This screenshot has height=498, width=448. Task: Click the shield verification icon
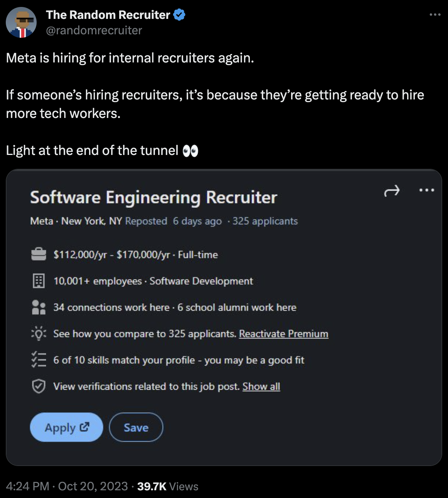39,386
